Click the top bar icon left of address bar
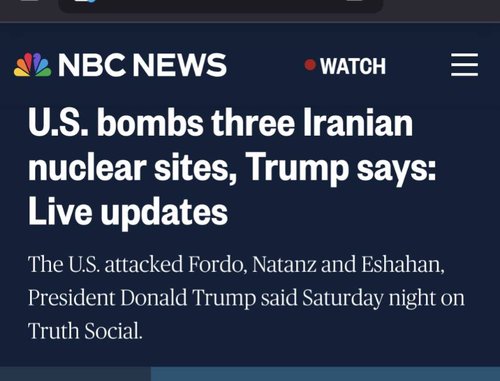 pyautogui.click(x=29, y=1)
